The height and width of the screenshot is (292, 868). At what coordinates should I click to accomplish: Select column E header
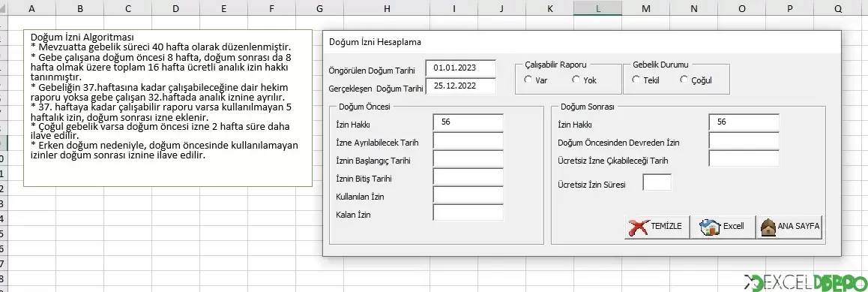pos(223,8)
